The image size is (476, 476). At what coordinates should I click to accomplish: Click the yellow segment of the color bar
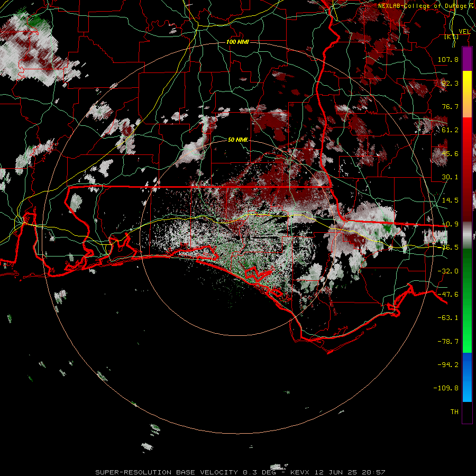coord(467,94)
